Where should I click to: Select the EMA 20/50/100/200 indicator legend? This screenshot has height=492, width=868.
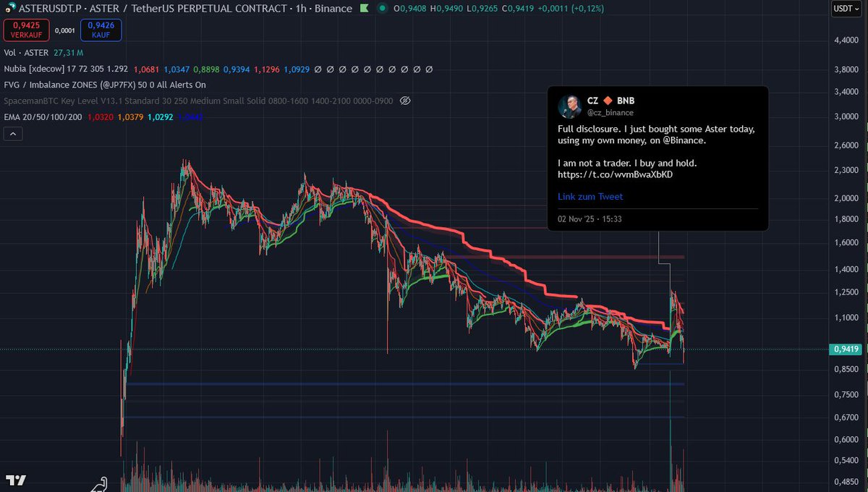(x=43, y=116)
